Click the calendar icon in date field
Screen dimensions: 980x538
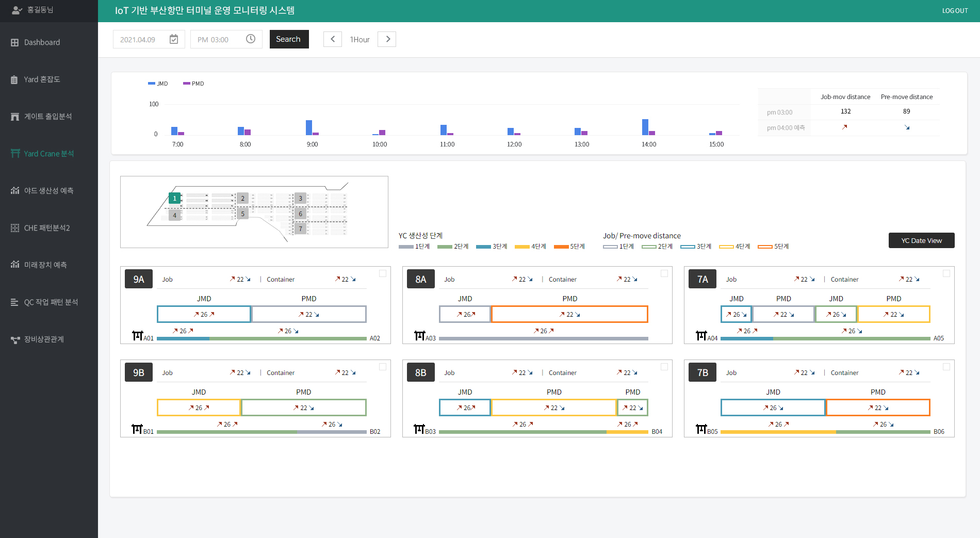coord(174,39)
